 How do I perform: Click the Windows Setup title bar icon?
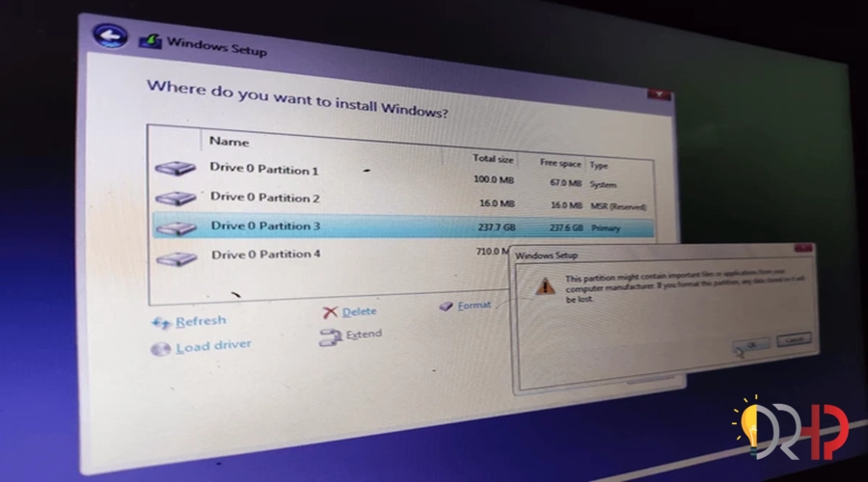[150, 40]
